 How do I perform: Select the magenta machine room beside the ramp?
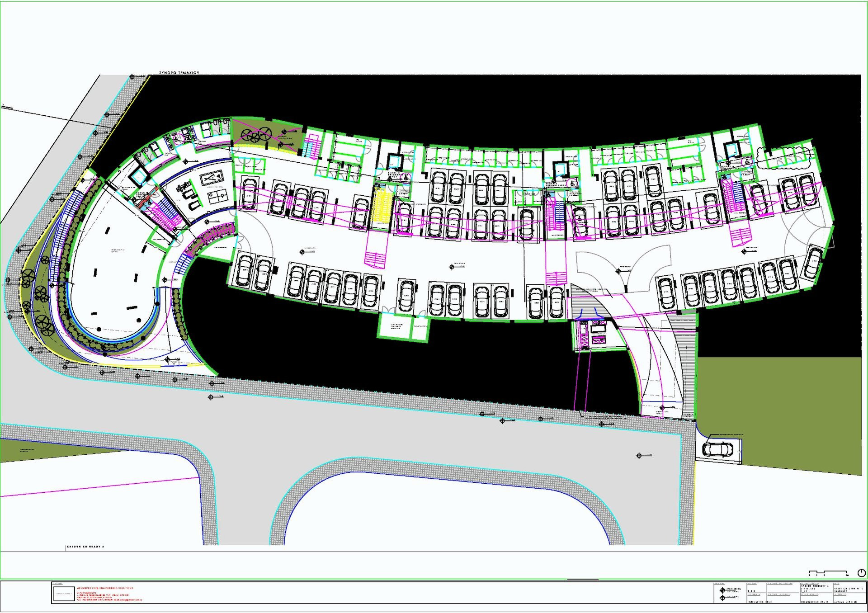(x=593, y=334)
